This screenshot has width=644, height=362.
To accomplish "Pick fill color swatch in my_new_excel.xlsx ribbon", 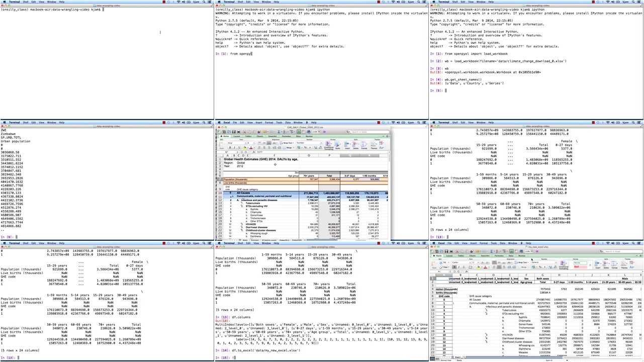I will pos(478,267).
